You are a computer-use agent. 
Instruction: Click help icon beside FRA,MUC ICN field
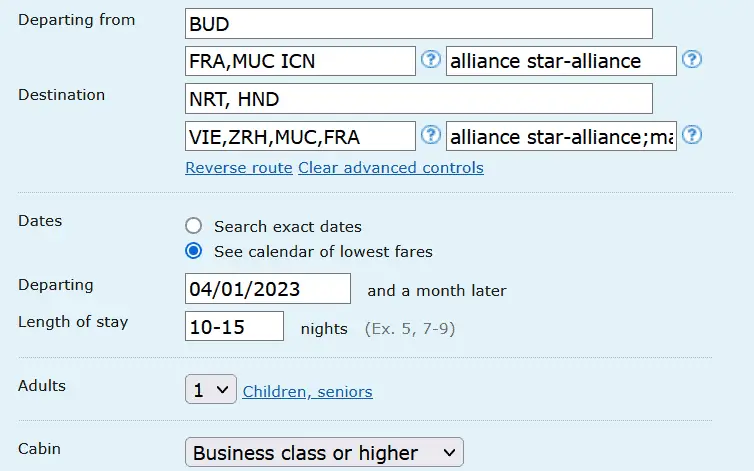pos(431,60)
